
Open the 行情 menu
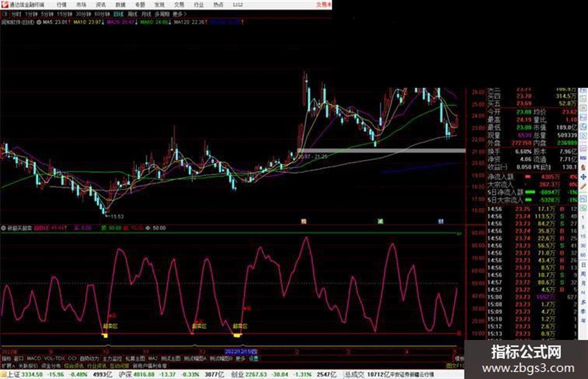coord(62,5)
